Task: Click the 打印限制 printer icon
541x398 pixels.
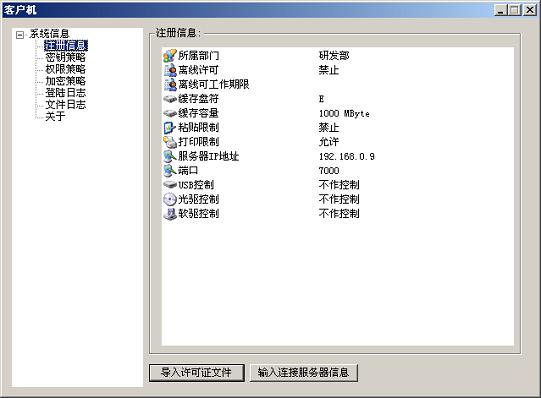Action: click(x=170, y=142)
